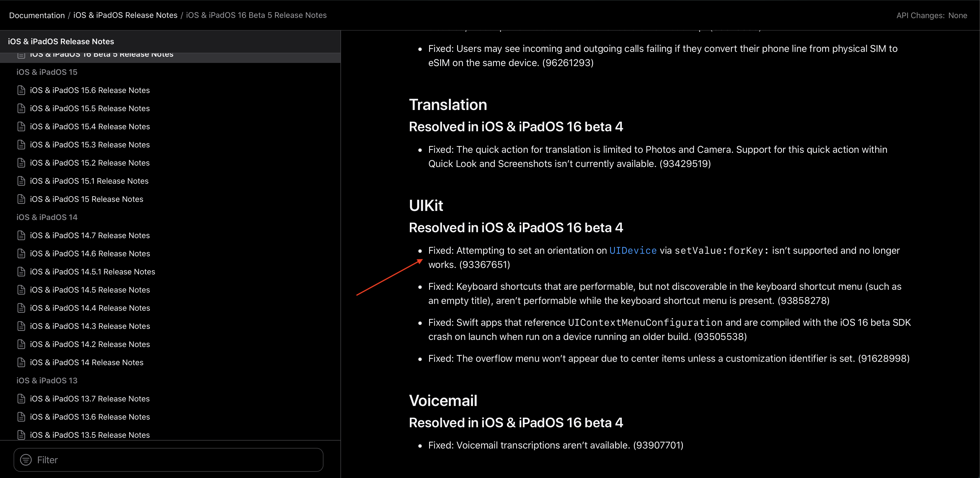Select iOS & iPadOS 14.3 Release Notes
Image resolution: width=980 pixels, height=478 pixels.
pos(90,326)
